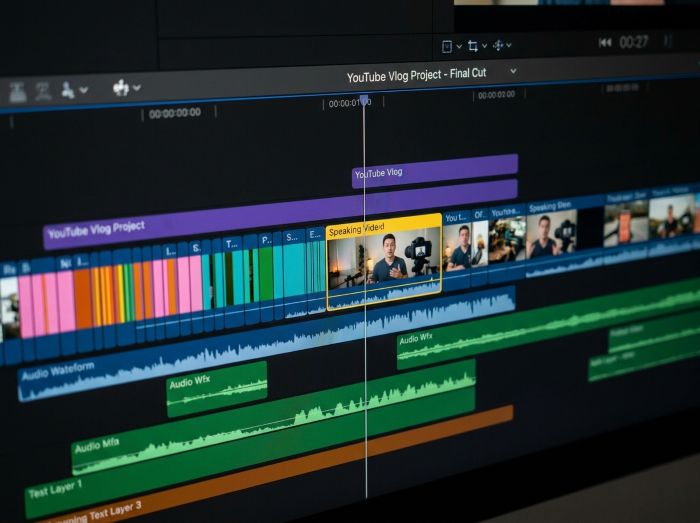Expand the chevron after the third timeline icon

click(x=83, y=90)
